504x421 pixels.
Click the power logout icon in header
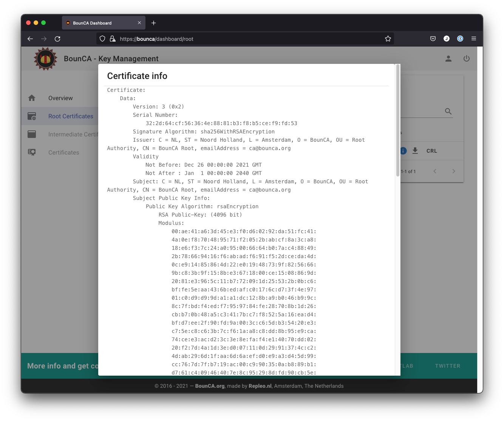coord(467,59)
